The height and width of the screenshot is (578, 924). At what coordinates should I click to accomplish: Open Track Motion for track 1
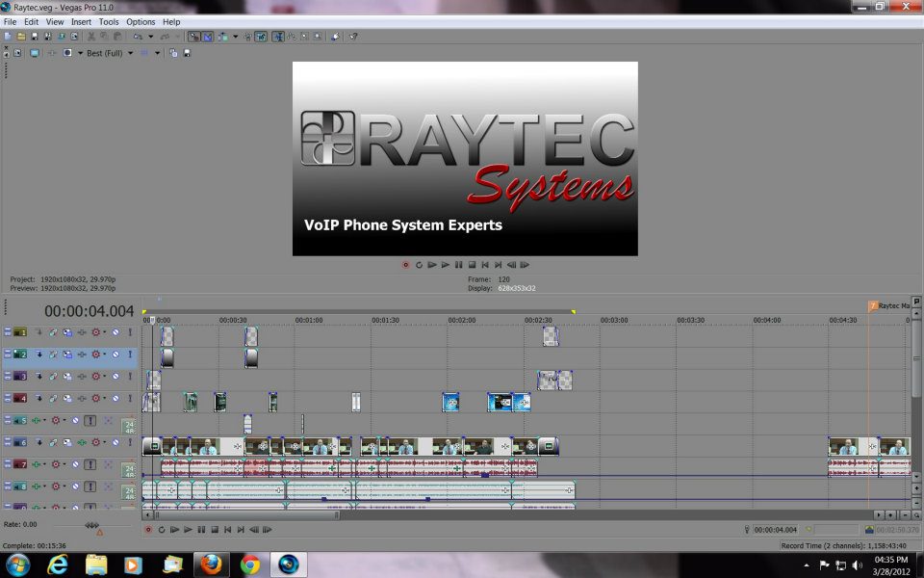(67, 332)
